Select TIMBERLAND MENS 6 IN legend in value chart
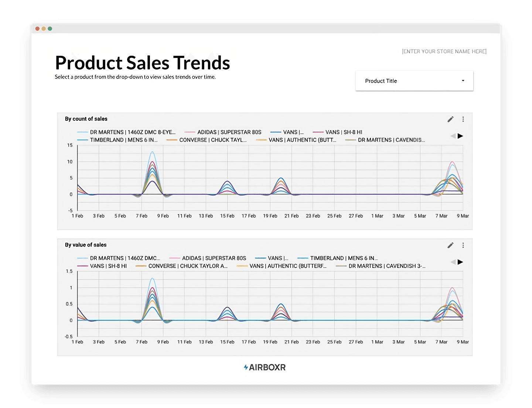Image resolution: width=532 pixels, height=408 pixels. 338,258
